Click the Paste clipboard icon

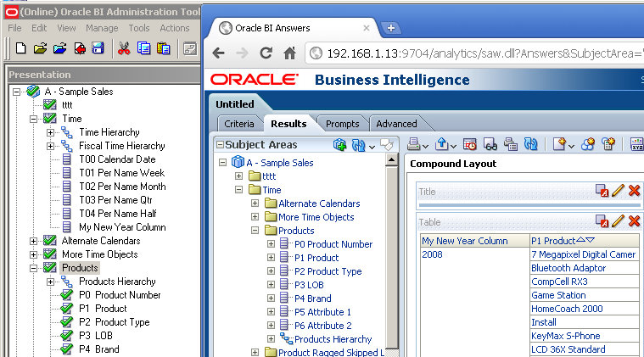[164, 48]
